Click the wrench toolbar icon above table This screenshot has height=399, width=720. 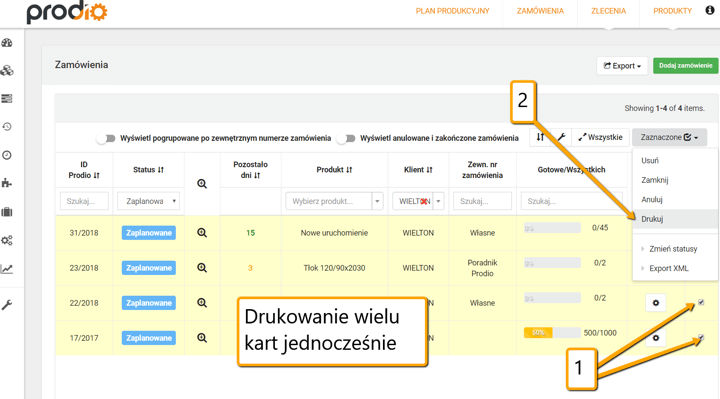561,137
